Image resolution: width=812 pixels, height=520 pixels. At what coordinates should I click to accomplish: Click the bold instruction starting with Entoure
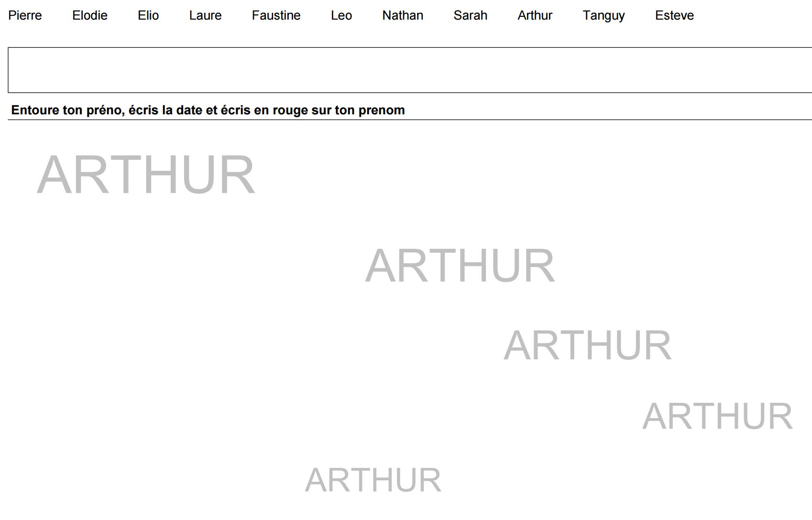(x=208, y=110)
